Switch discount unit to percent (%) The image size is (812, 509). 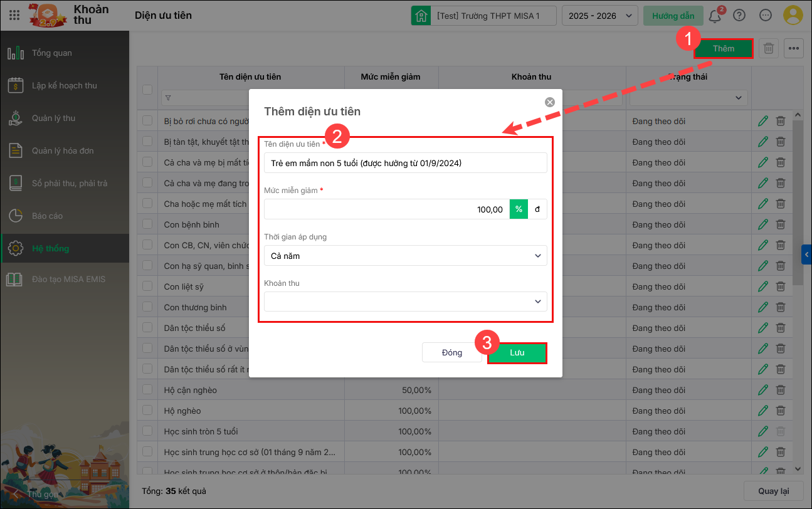[x=519, y=209]
